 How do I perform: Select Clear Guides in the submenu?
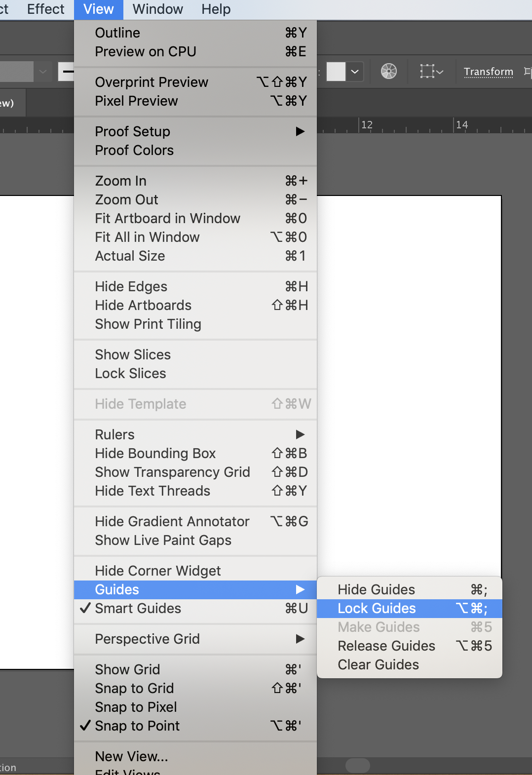coord(379,664)
